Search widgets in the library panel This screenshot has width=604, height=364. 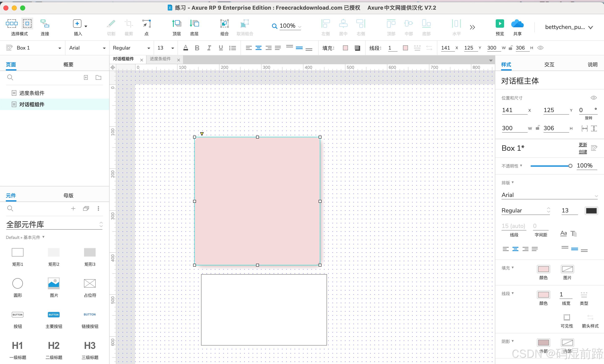(10, 208)
